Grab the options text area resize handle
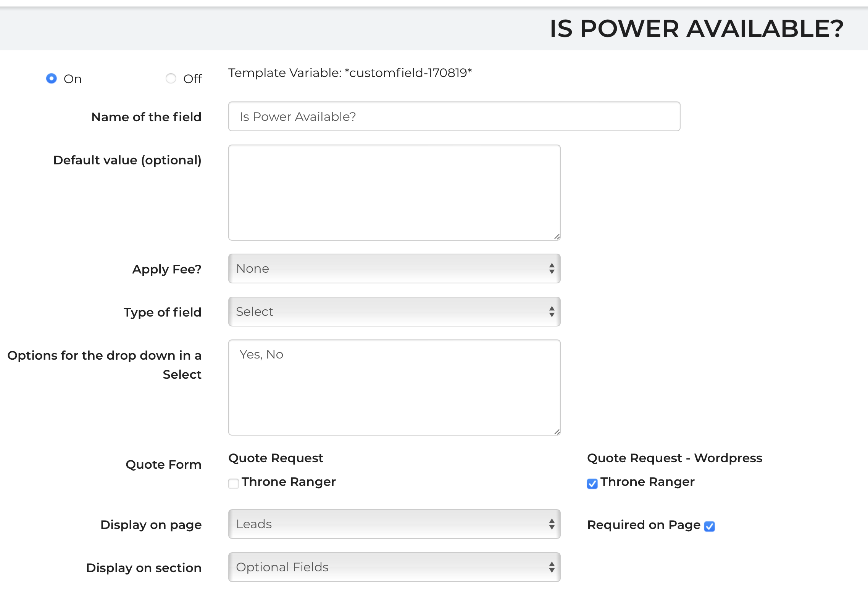 [x=557, y=432]
